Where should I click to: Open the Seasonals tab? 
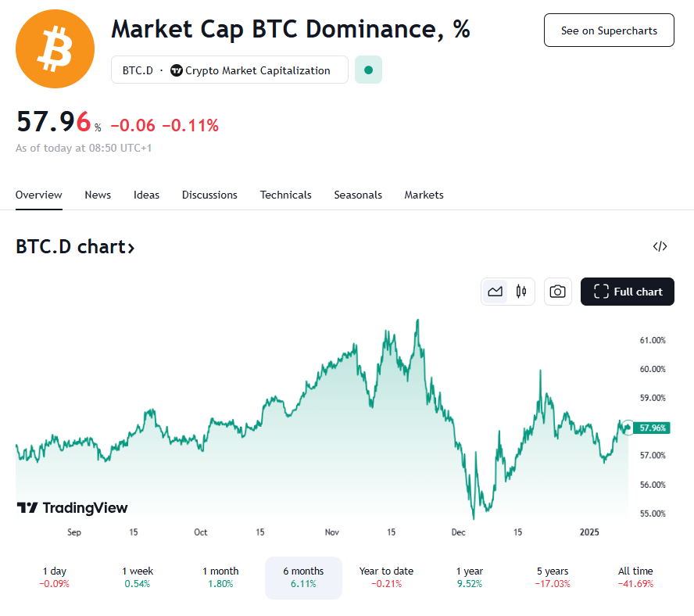point(358,195)
